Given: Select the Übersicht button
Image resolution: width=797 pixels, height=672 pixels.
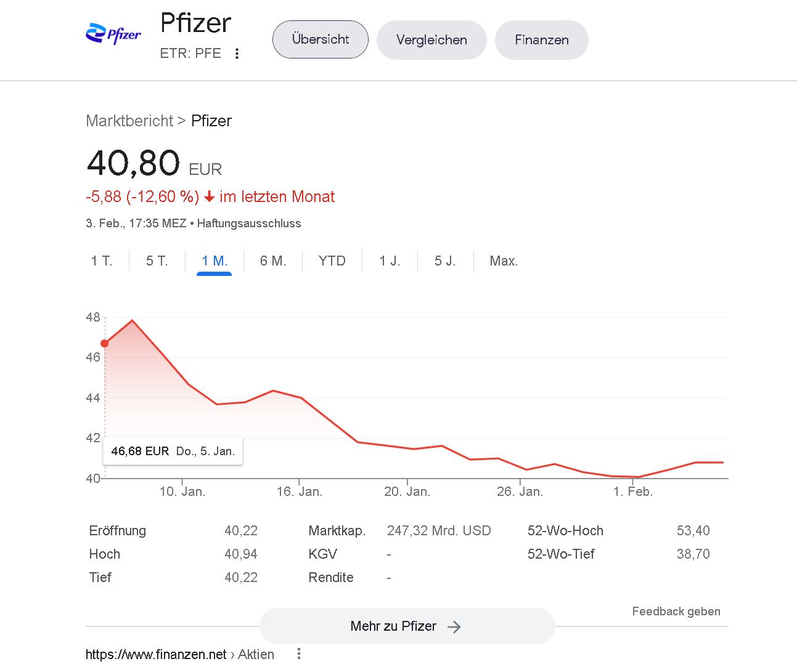Looking at the screenshot, I should click(321, 39).
